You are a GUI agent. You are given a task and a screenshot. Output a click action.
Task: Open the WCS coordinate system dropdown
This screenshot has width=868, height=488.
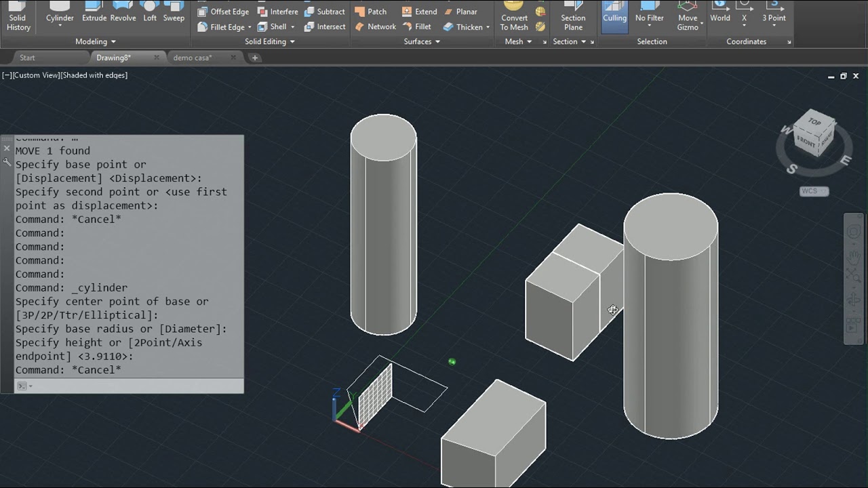tap(814, 191)
